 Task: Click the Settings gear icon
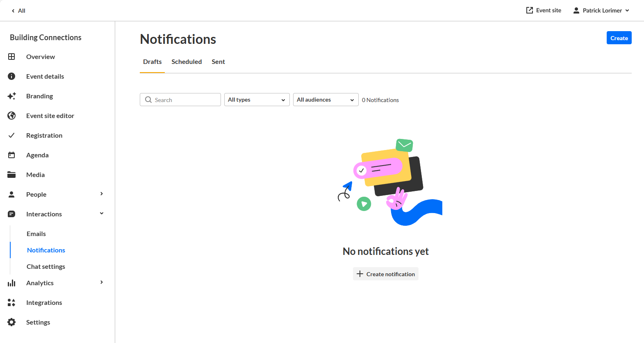[x=11, y=322]
